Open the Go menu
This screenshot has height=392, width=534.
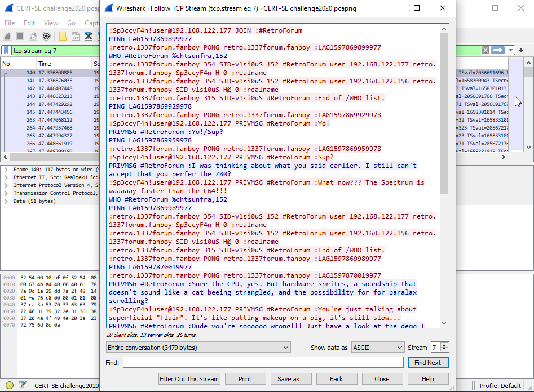click(71, 23)
